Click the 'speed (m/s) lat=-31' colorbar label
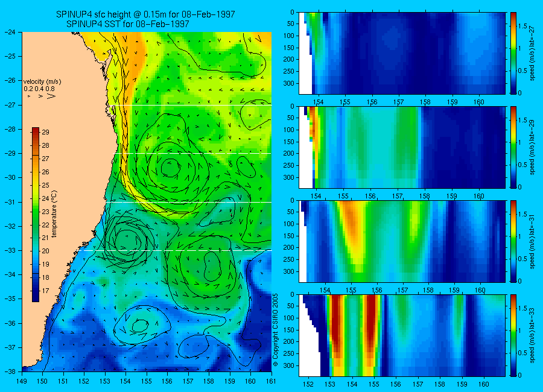543x392 pixels. coord(532,241)
